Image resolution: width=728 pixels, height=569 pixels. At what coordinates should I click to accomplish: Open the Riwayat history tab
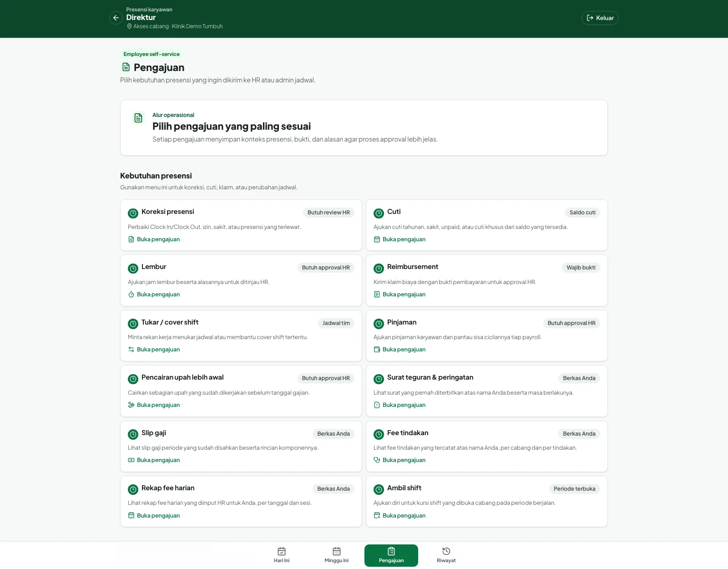point(446,555)
